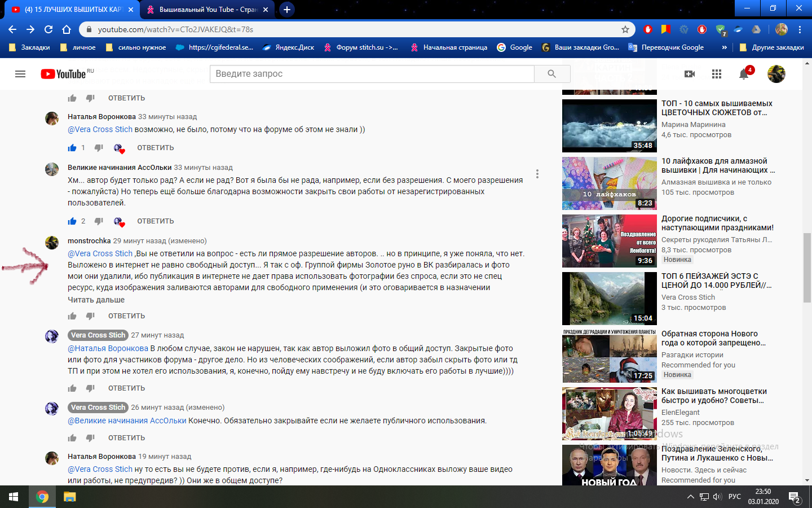The width and height of the screenshot is (812, 508).
Task: Reply to the monstrochka comment via ОТВЕТИТЬ
Action: pos(126,316)
